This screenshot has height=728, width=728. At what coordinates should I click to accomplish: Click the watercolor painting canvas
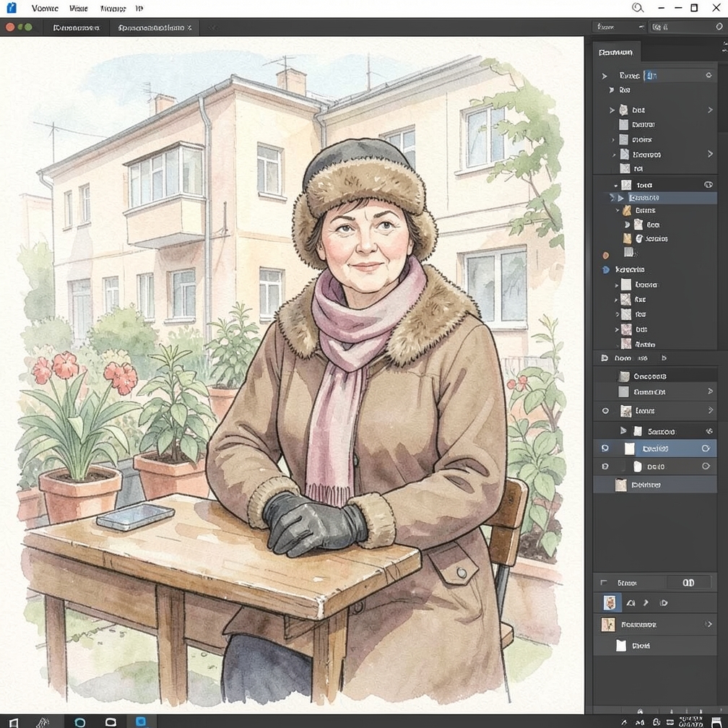click(x=292, y=375)
